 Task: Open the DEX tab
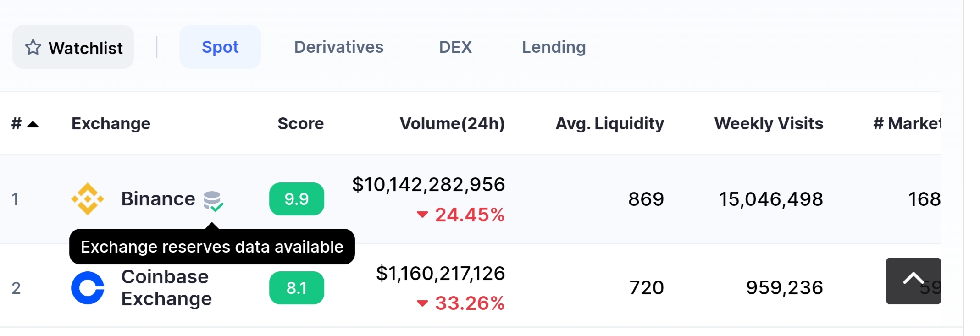point(455,47)
